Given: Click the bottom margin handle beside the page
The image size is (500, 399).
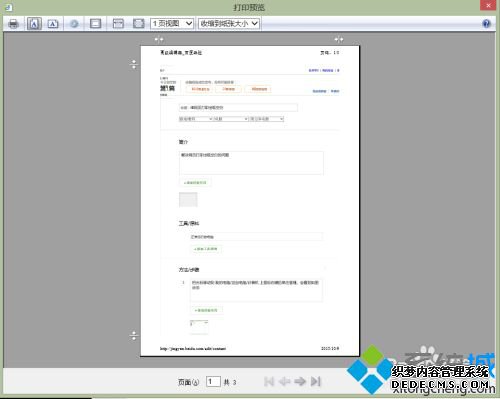Looking at the screenshot, I should [134, 336].
